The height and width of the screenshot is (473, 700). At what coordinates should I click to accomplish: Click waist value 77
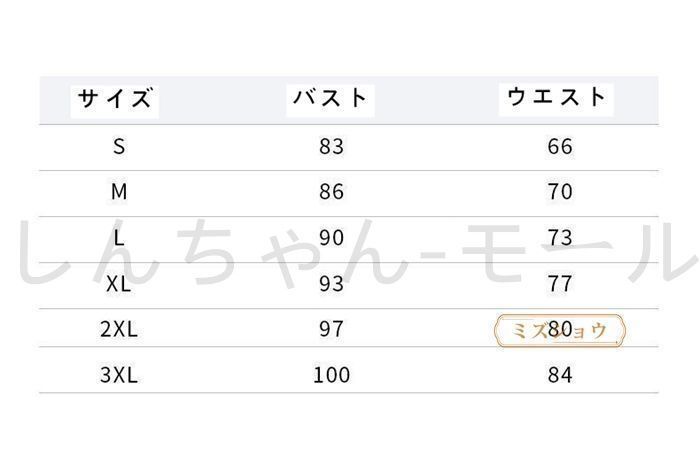pos(560,284)
